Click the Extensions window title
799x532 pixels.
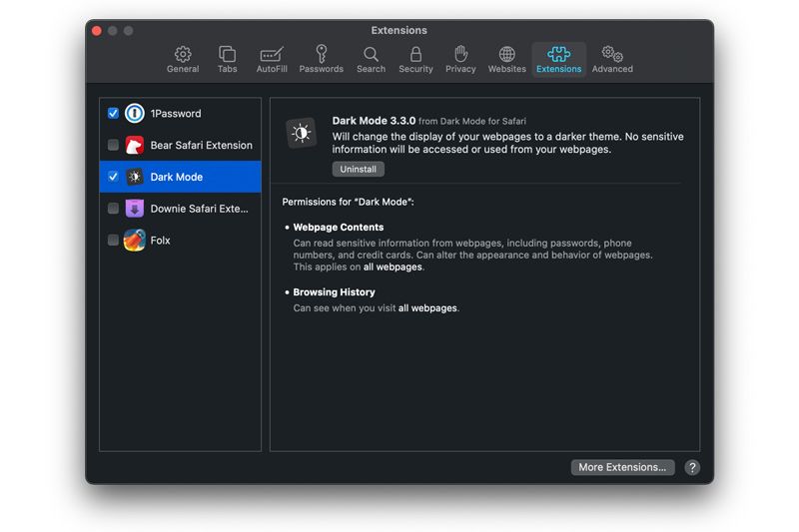pos(399,31)
